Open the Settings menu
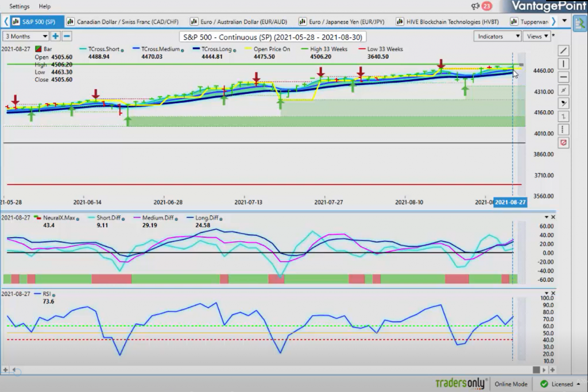 pos(19,6)
